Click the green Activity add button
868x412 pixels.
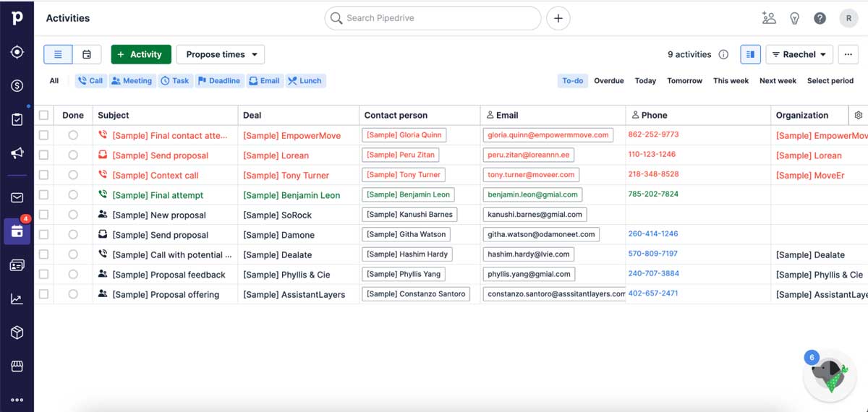[x=141, y=54]
